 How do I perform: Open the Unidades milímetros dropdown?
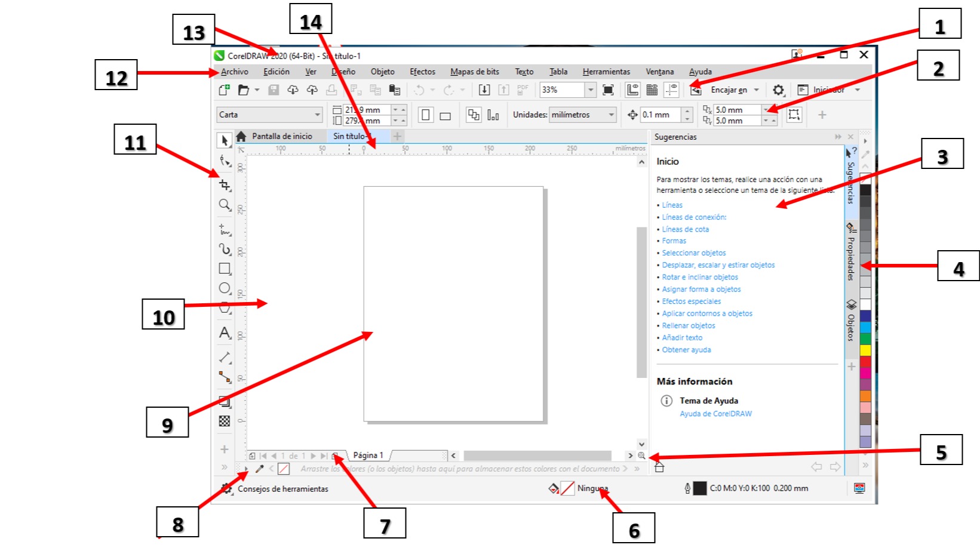582,115
